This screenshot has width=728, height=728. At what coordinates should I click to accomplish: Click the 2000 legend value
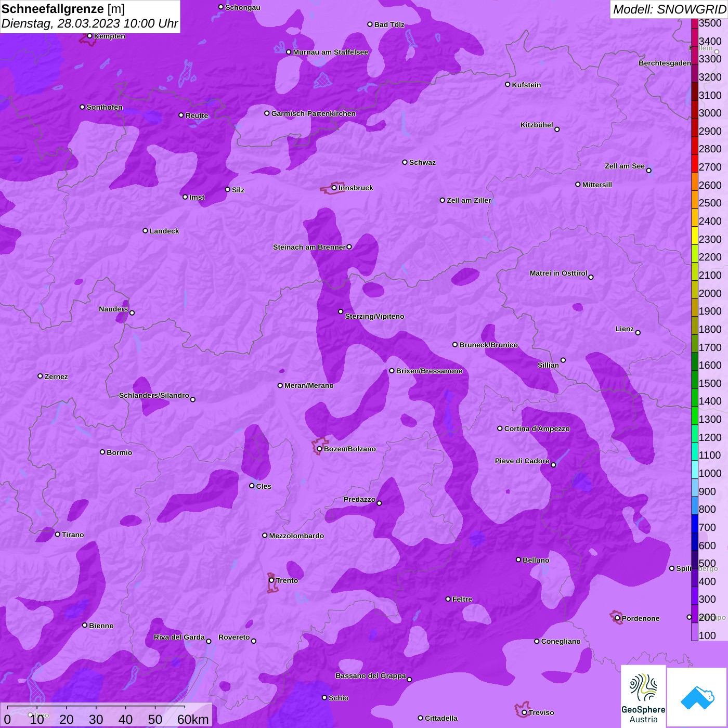(710, 293)
